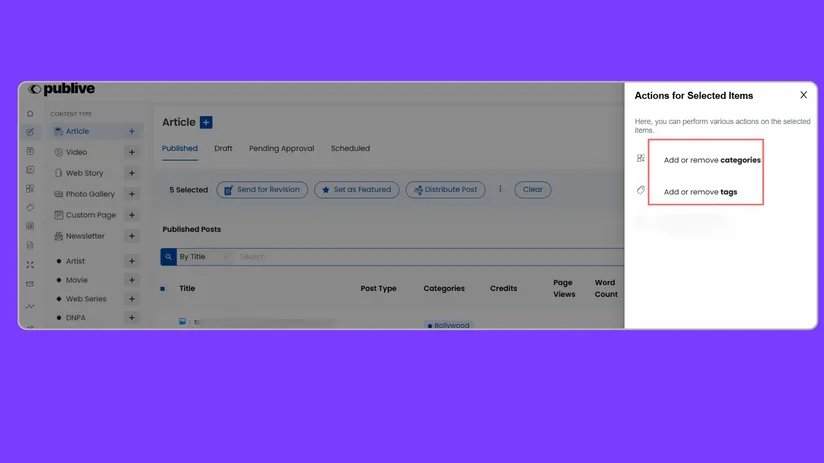Screen dimensions: 824x463
Task: Switch to the Pending Approval tab
Action: click(282, 149)
